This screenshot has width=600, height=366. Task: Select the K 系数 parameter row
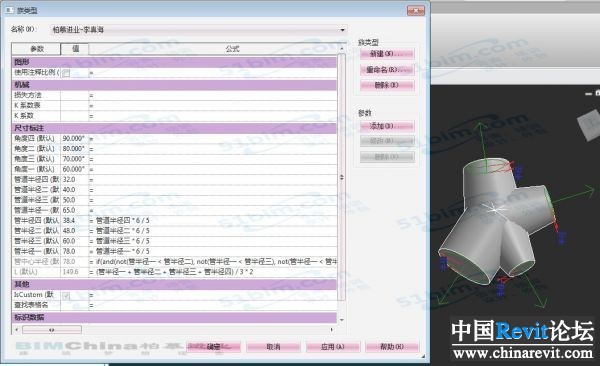[174, 116]
